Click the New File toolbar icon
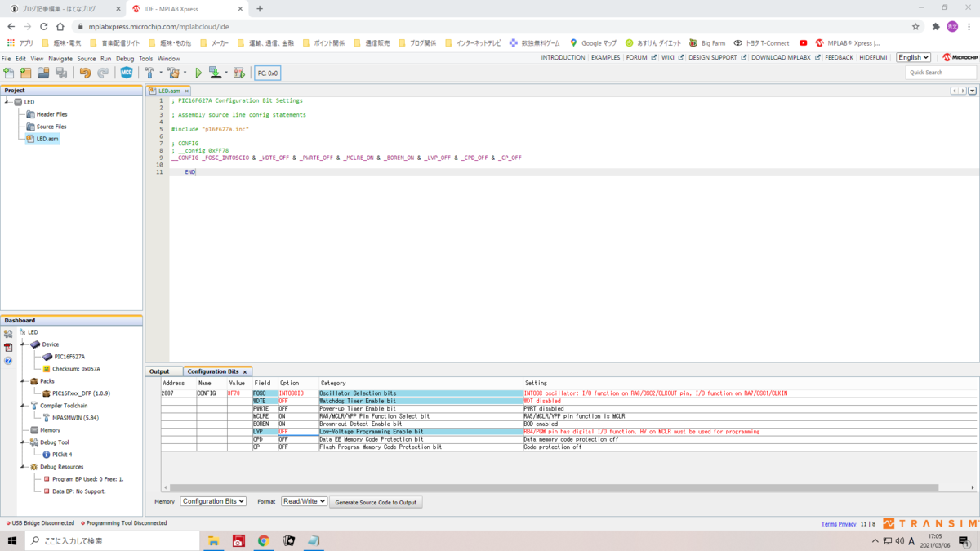980x551 pixels. pyautogui.click(x=9, y=73)
